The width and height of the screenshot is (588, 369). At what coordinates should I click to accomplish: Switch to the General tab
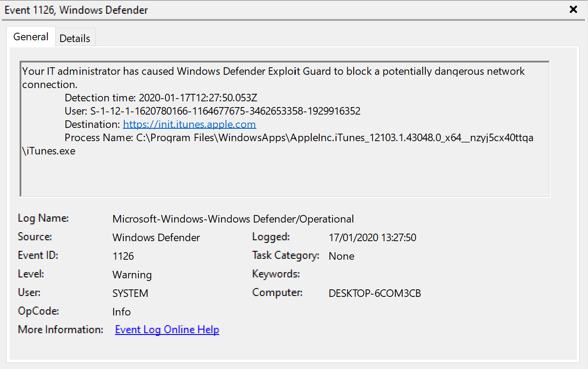click(31, 37)
